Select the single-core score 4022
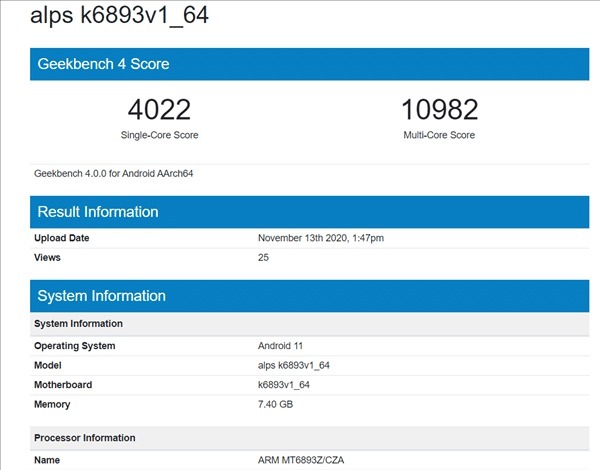 [x=159, y=109]
